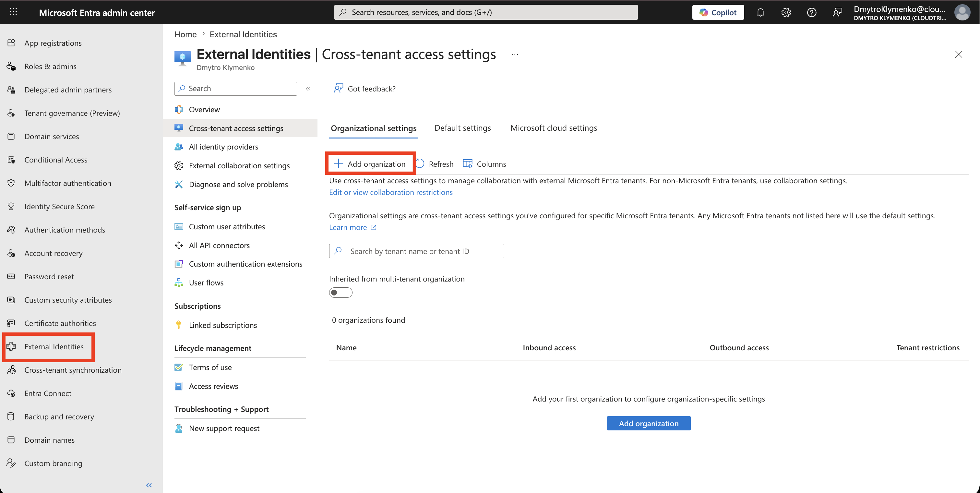Click Got feedback? link
This screenshot has width=980, height=493.
coord(365,89)
